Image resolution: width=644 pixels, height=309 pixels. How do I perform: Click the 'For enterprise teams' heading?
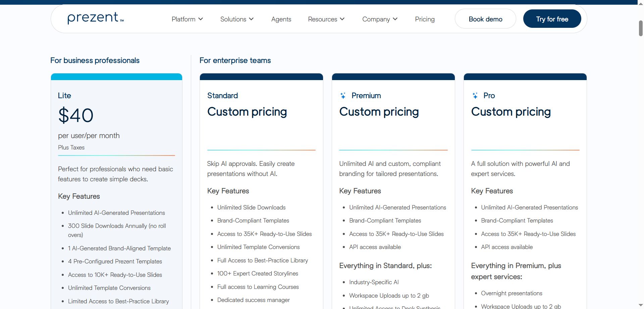tap(235, 60)
